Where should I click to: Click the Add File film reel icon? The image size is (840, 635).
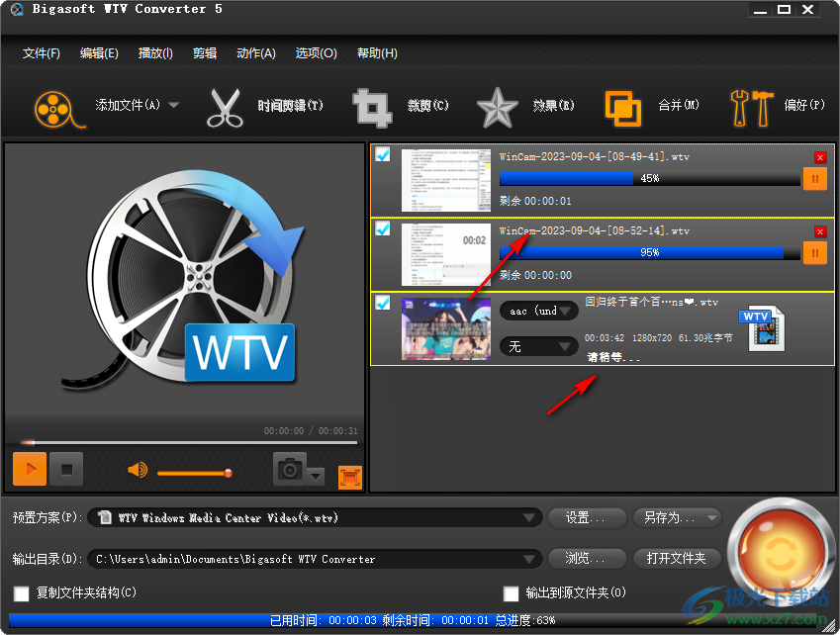coord(59,109)
